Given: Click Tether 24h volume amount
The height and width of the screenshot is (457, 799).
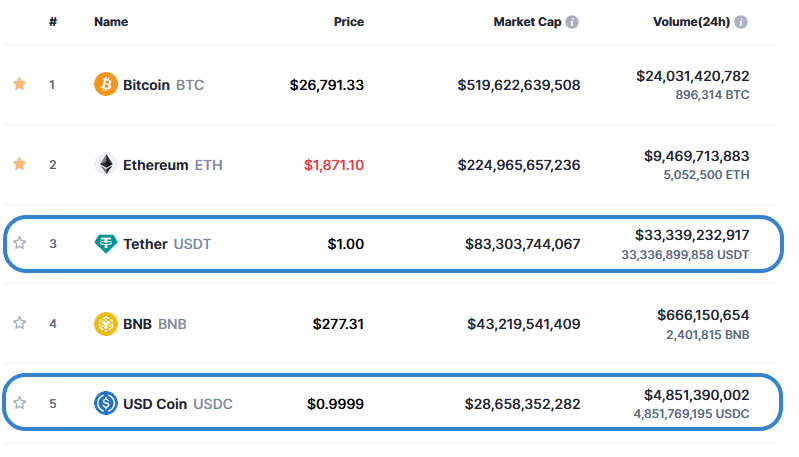Looking at the screenshot, I should point(691,235).
